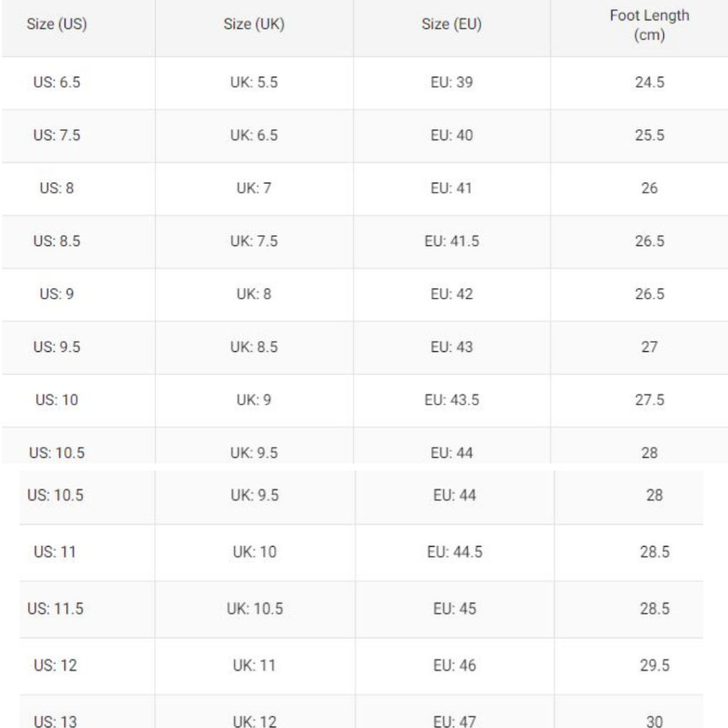
Task: Select the UK: 6.5 cell
Action: tap(254, 135)
